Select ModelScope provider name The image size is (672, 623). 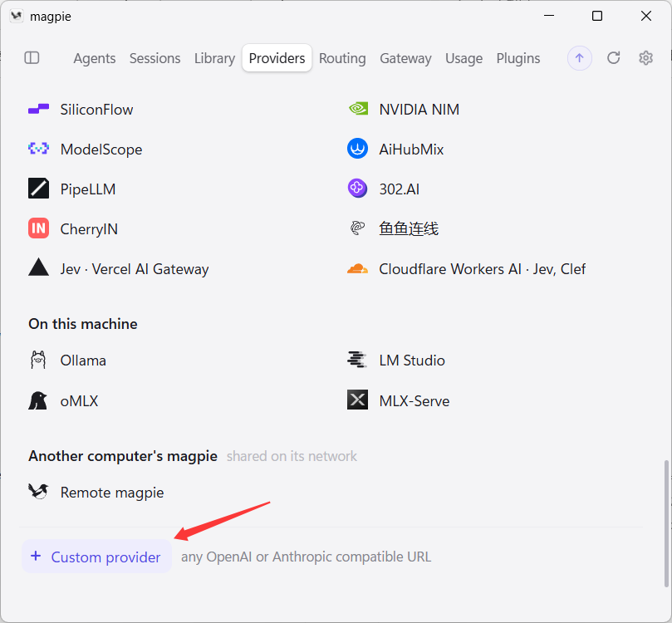click(101, 150)
